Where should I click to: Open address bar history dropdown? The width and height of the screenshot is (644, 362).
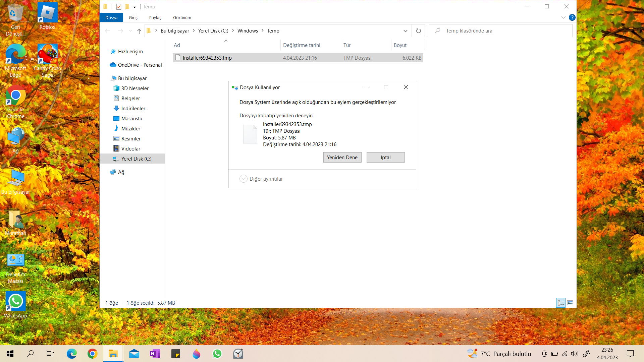(x=405, y=31)
